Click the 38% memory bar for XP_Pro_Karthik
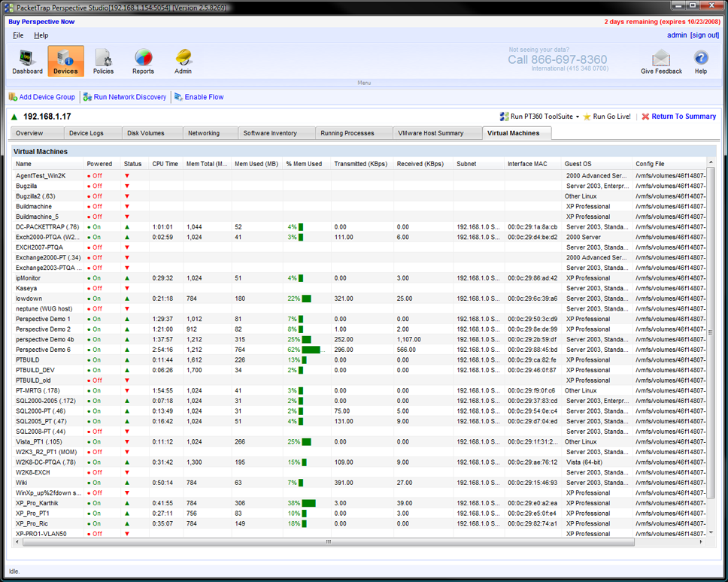 [308, 503]
